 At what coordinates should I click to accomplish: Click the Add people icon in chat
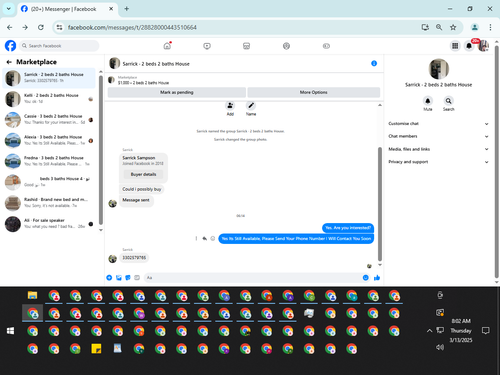(x=230, y=106)
